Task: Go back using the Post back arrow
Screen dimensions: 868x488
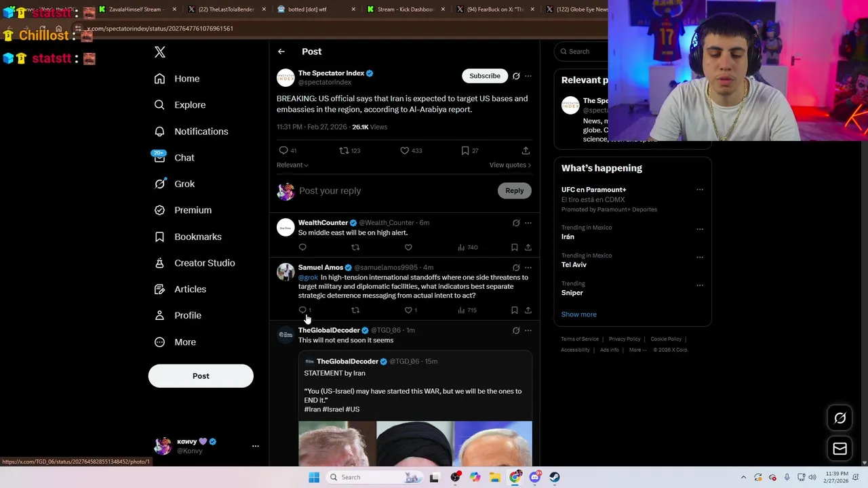Action: pyautogui.click(x=281, y=52)
